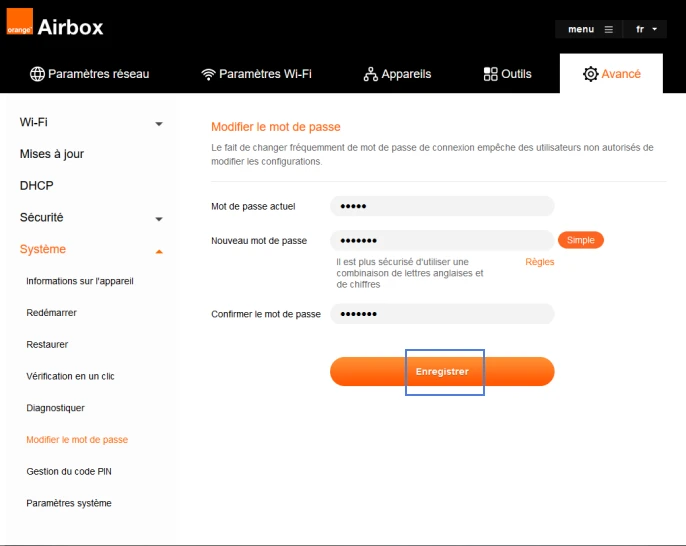Image resolution: width=686 pixels, height=546 pixels.
Task: Click the Orange logo
Action: pyautogui.click(x=20, y=21)
